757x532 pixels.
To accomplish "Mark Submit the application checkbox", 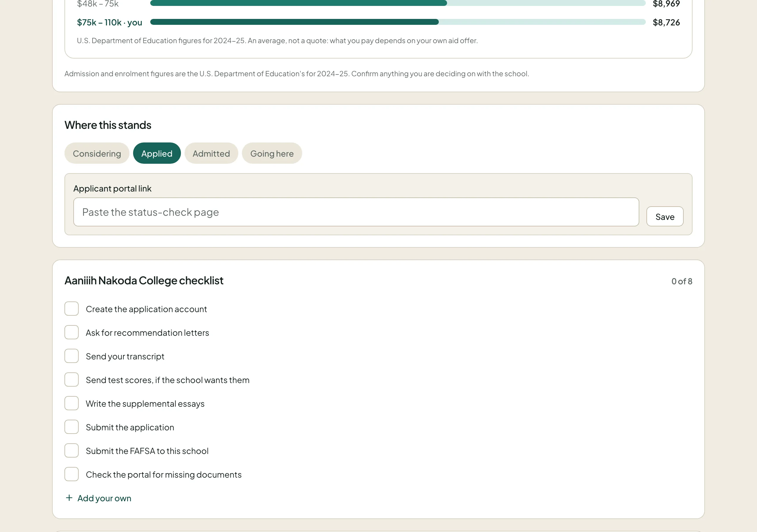I will tap(72, 427).
